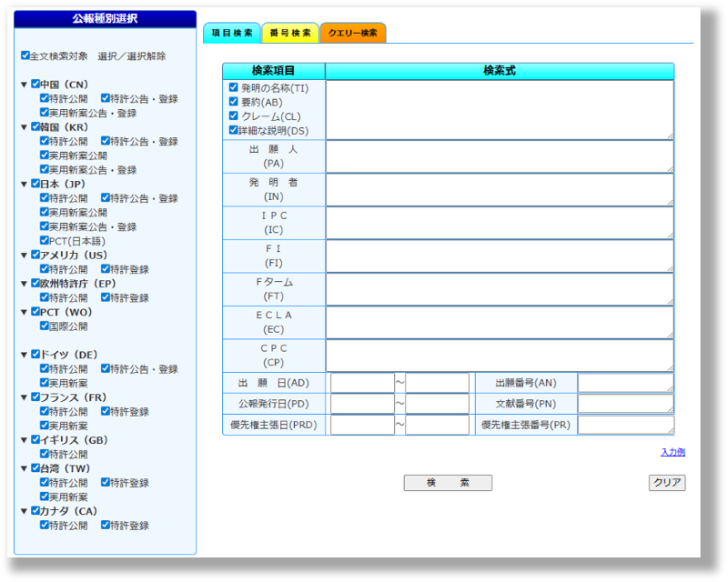Image resolution: width=728 pixels, height=582 pixels.
Task: Click the 文献番号(PN) input box
Action: [x=625, y=404]
